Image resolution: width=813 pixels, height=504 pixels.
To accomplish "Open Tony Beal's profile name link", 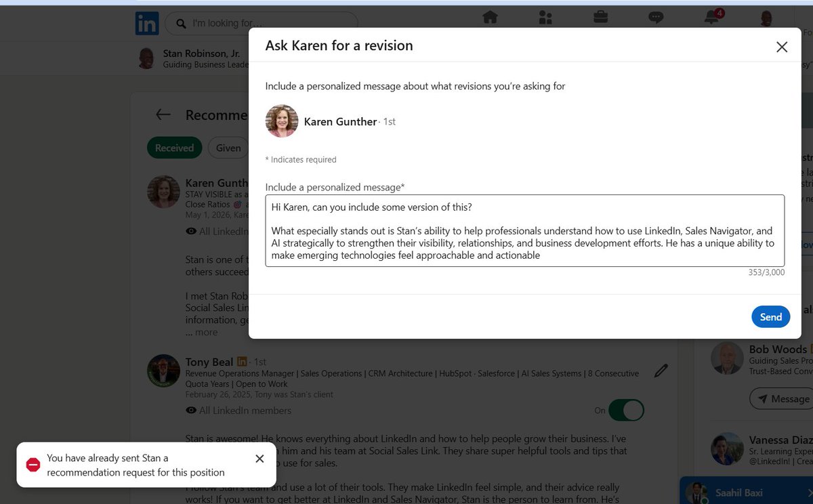I will [209, 362].
